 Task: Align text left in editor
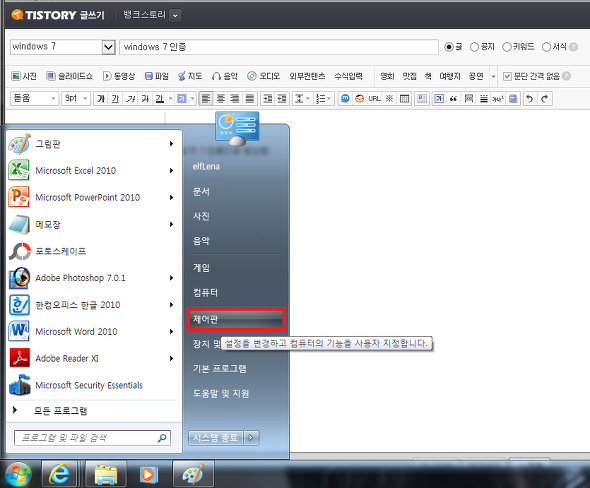click(205, 99)
